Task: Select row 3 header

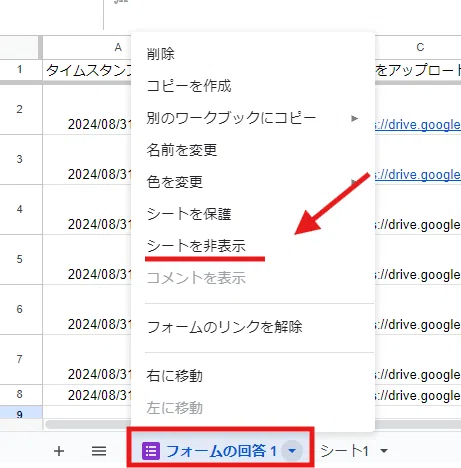Action: pos(20,159)
